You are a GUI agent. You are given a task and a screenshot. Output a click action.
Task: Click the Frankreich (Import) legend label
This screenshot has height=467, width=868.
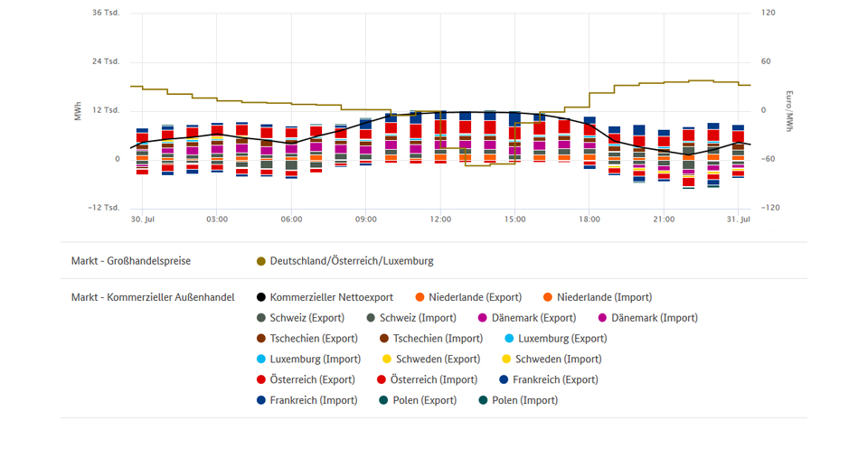[314, 400]
